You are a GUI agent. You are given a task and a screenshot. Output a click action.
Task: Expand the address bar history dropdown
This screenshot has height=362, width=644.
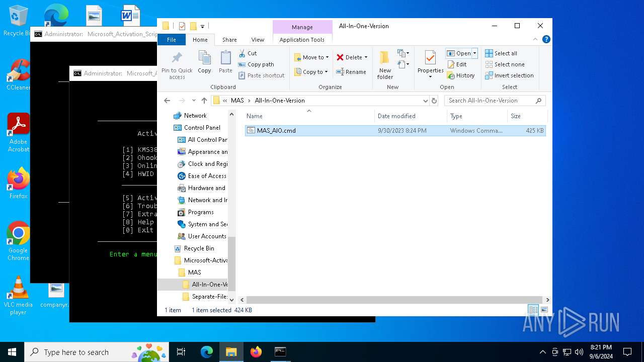tap(426, 101)
